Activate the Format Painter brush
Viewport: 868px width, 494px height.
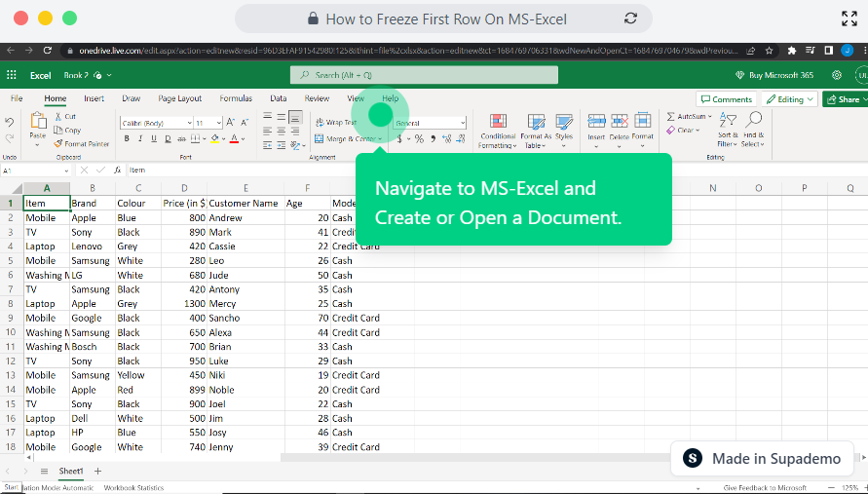[x=82, y=144]
